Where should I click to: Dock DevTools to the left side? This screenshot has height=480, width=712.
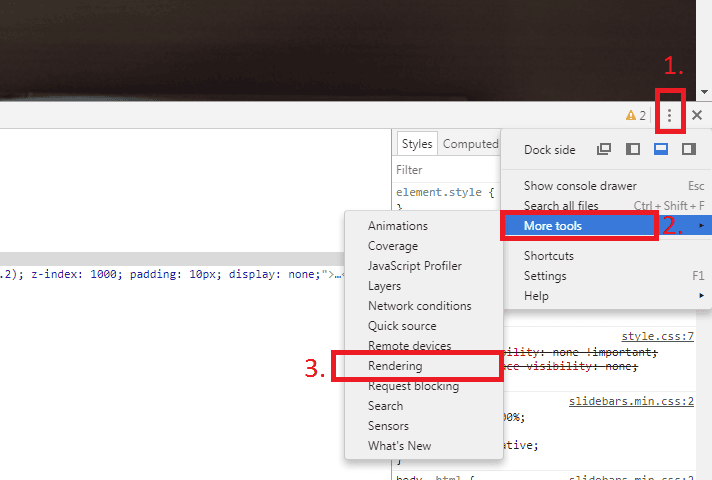(633, 149)
